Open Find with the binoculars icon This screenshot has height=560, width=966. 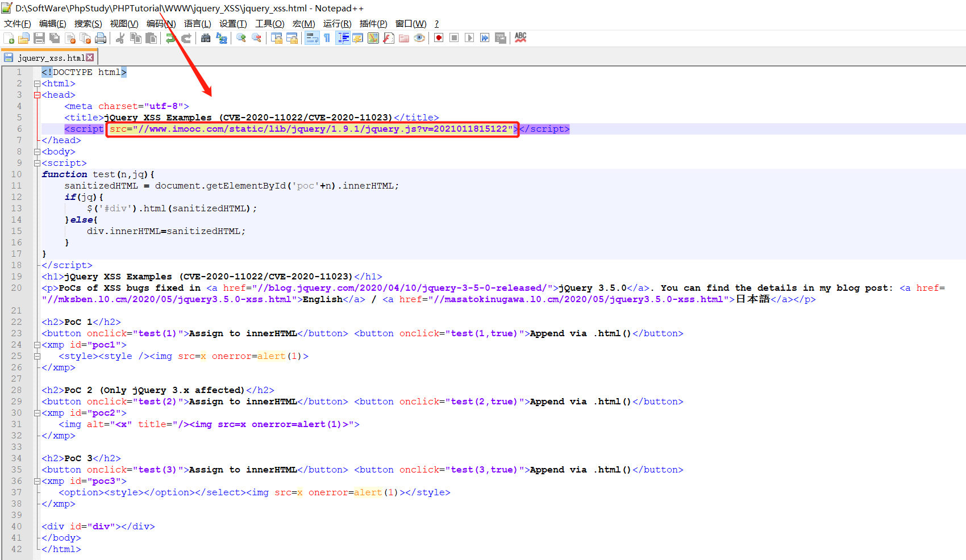click(x=206, y=38)
